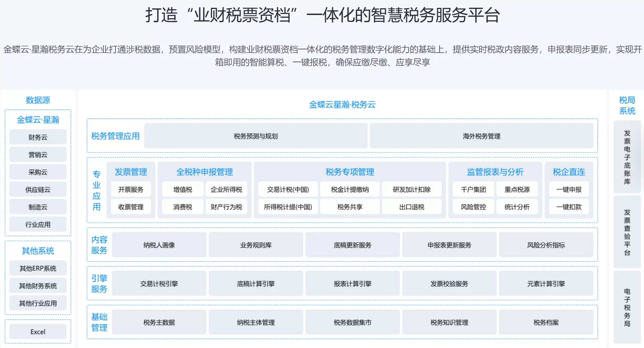This screenshot has width=644, height=348.
Task: Open the 行业应用 box
Action: 38,225
